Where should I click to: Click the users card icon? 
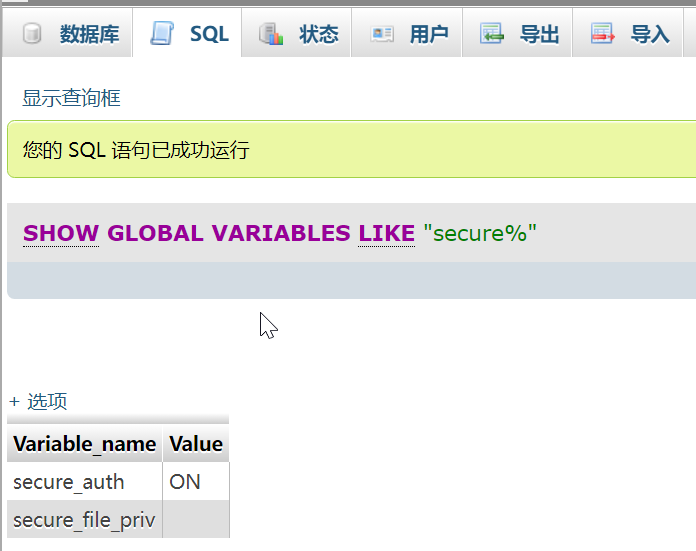pyautogui.click(x=382, y=34)
